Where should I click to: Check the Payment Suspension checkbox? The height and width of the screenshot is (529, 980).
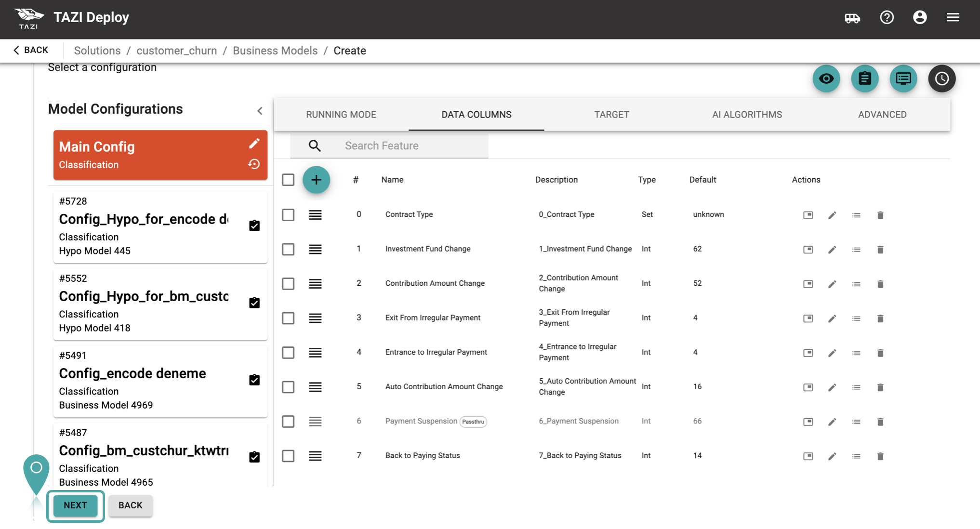288,422
